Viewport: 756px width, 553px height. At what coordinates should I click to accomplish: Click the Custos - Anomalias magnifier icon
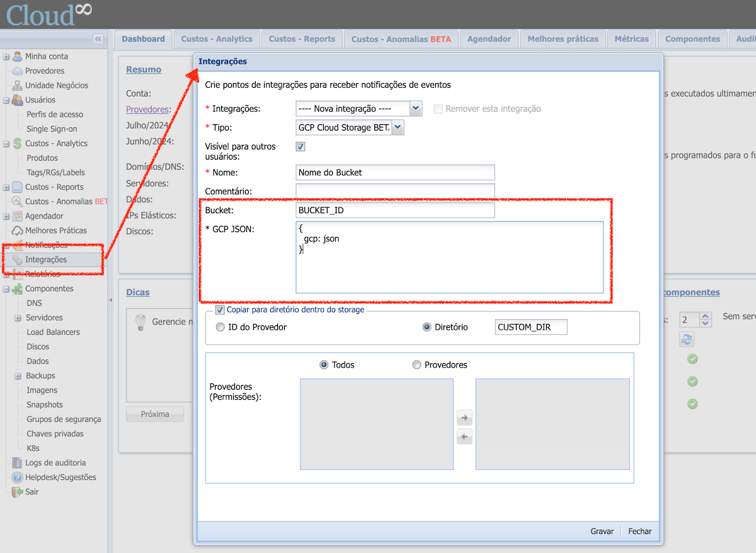18,201
